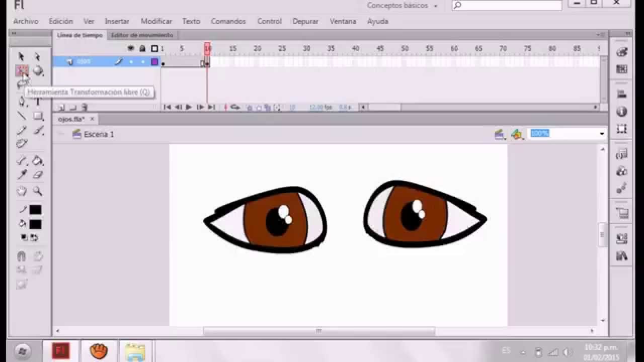Open the stroke color swatch
The height and width of the screenshot is (362, 644).
pyautogui.click(x=35, y=210)
